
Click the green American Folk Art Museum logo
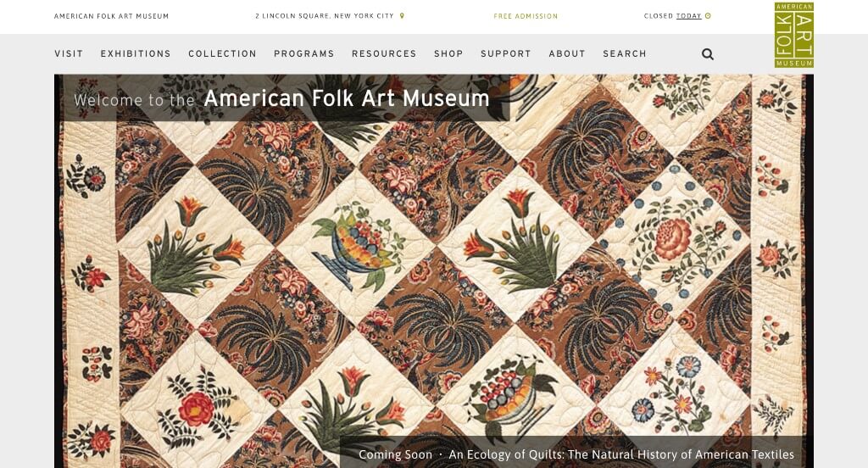tap(793, 35)
